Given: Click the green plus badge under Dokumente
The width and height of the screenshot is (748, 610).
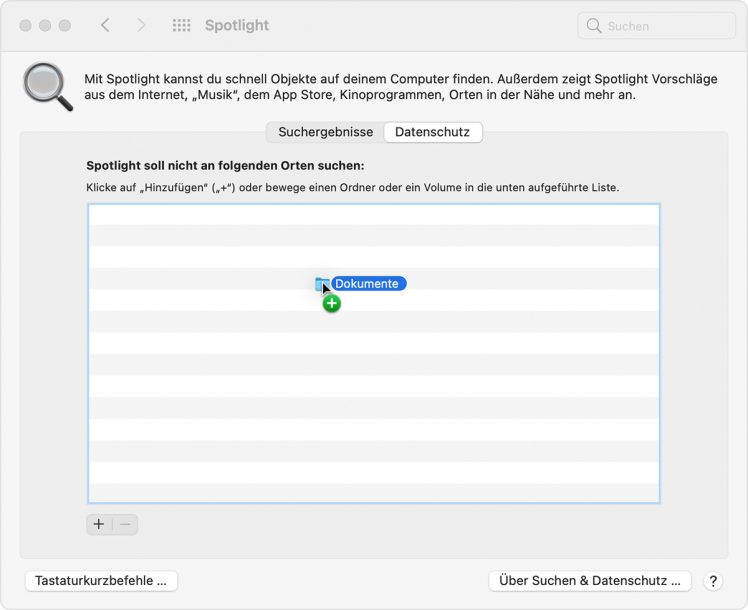Looking at the screenshot, I should click(332, 303).
